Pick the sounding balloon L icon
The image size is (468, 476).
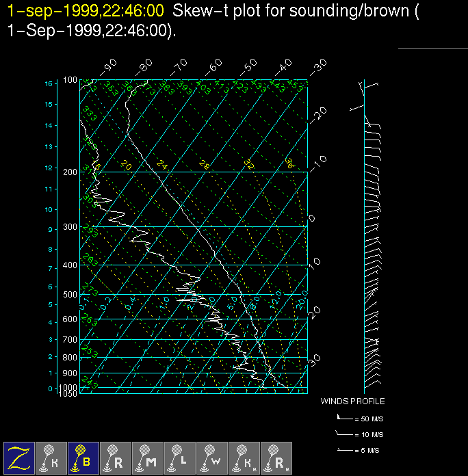tap(180, 458)
